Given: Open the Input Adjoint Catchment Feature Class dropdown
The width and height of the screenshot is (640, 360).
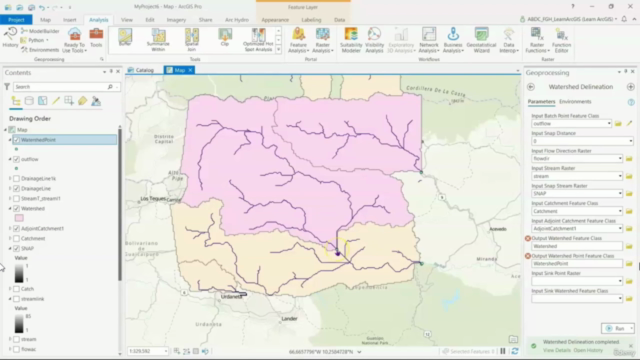Looking at the screenshot, I should tap(620, 229).
